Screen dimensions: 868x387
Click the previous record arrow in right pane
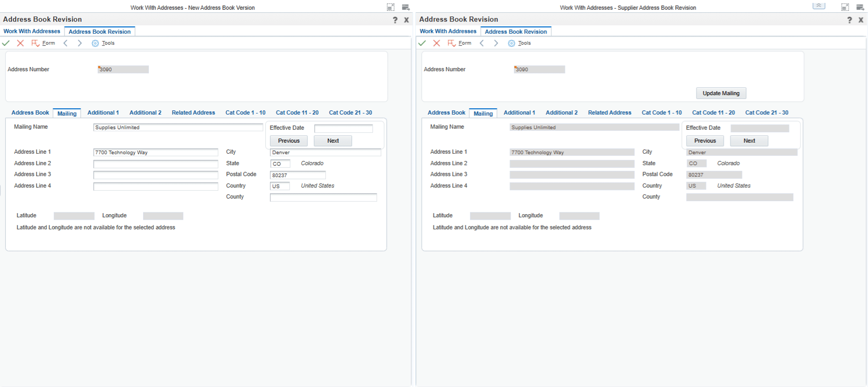click(x=482, y=43)
